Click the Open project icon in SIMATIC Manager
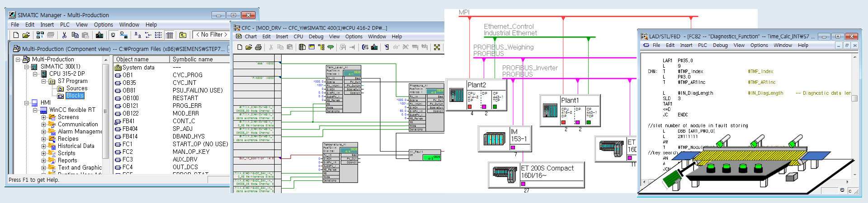This screenshot has height=203, width=868. point(26,35)
